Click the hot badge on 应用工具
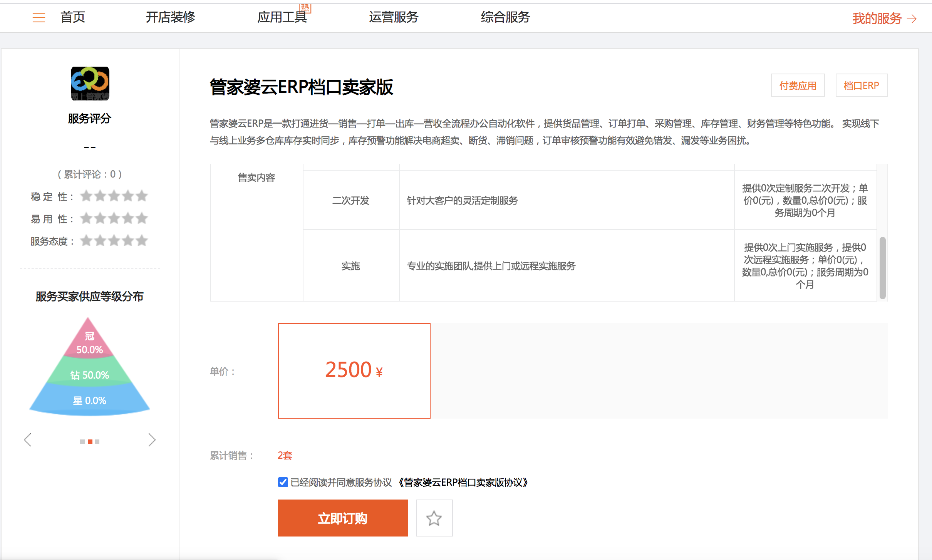The height and width of the screenshot is (560, 932). click(305, 8)
